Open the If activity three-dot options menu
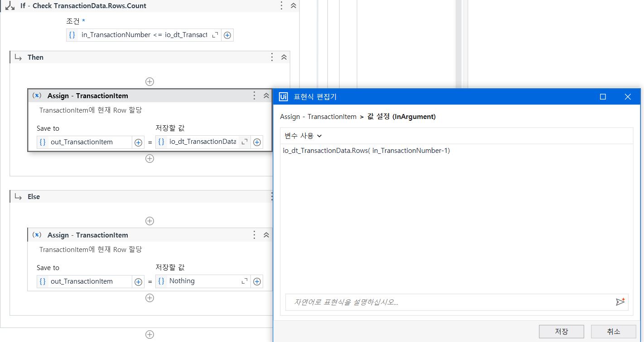The width and height of the screenshot is (644, 342). point(281,6)
